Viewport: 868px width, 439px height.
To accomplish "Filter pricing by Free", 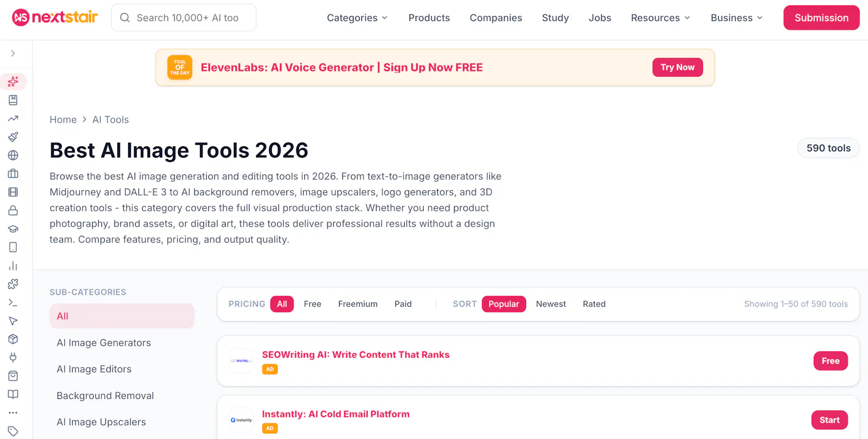I will coord(312,304).
